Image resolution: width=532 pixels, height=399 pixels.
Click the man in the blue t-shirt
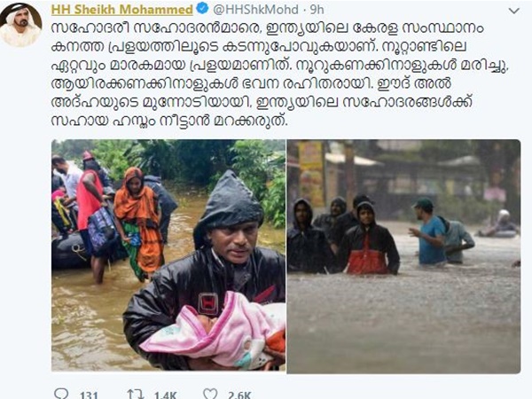(x=429, y=231)
